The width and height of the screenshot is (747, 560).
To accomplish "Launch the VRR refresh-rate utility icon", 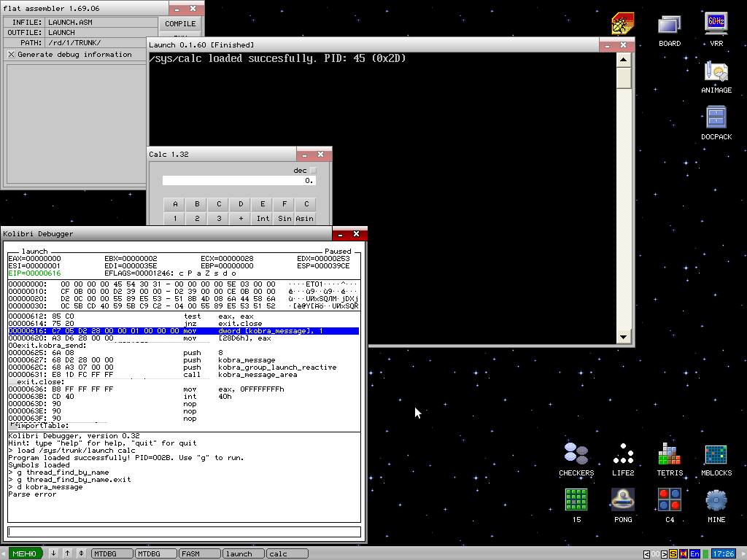I will 716,26.
